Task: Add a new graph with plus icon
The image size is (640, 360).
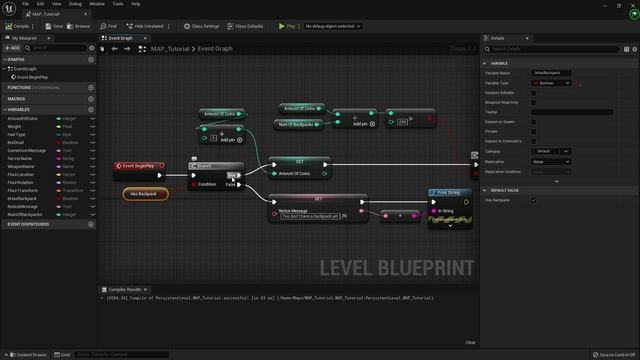Action: click(91, 60)
